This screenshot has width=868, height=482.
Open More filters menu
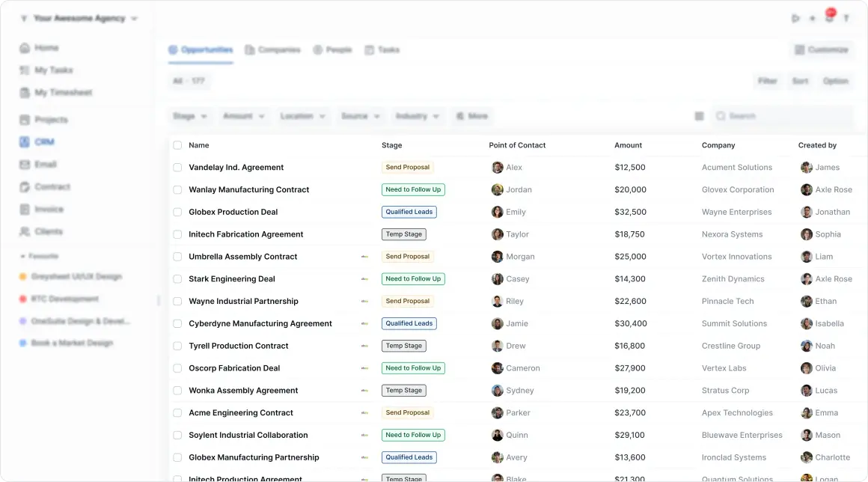point(471,116)
